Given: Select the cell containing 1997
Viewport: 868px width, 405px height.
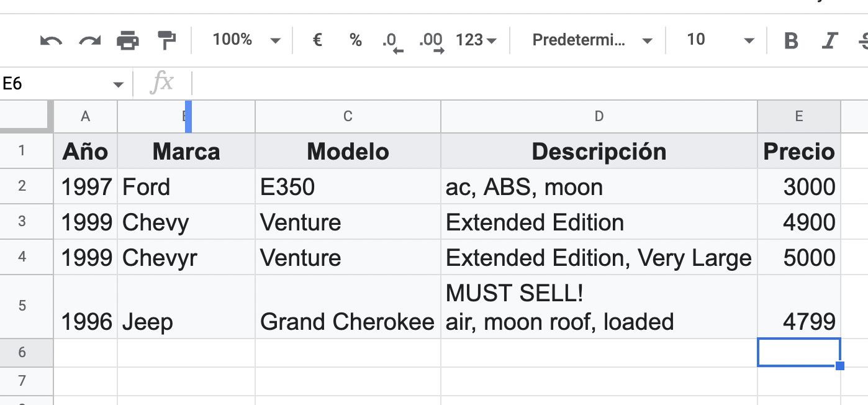Looking at the screenshot, I should tap(86, 186).
